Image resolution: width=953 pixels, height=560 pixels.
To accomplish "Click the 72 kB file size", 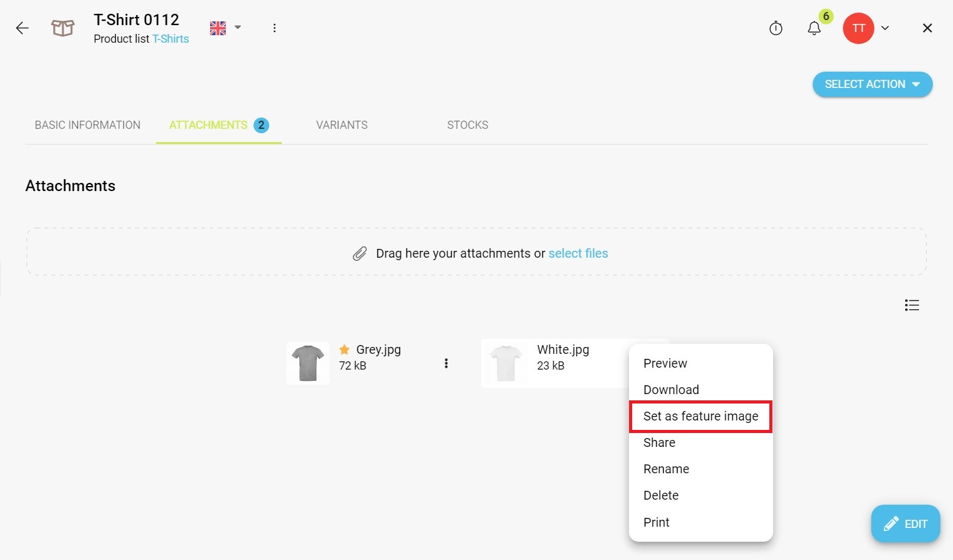I will coord(352,366).
